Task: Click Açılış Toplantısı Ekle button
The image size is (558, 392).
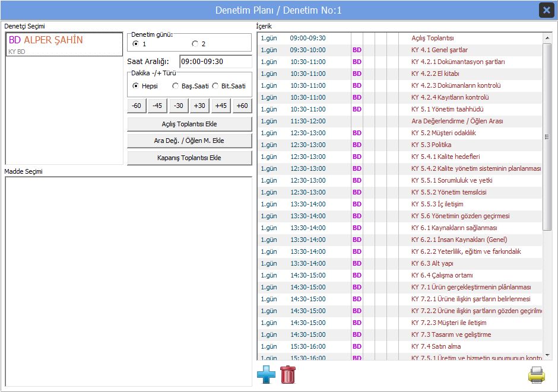Action: point(189,124)
